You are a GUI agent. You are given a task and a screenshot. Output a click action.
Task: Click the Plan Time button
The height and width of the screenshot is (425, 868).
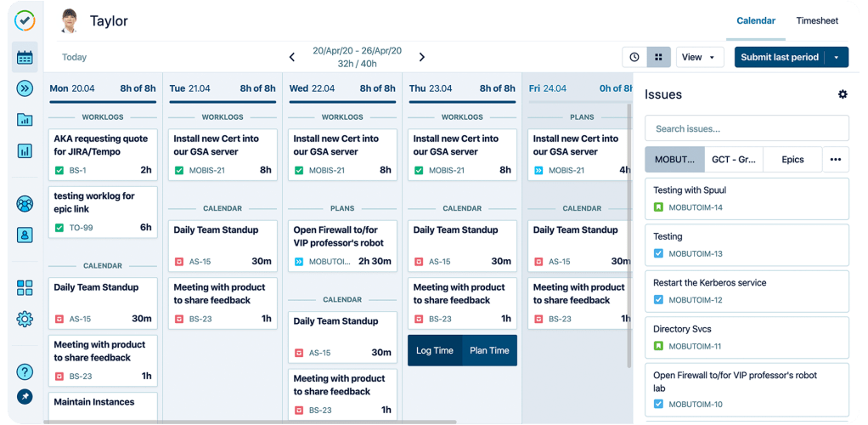489,350
